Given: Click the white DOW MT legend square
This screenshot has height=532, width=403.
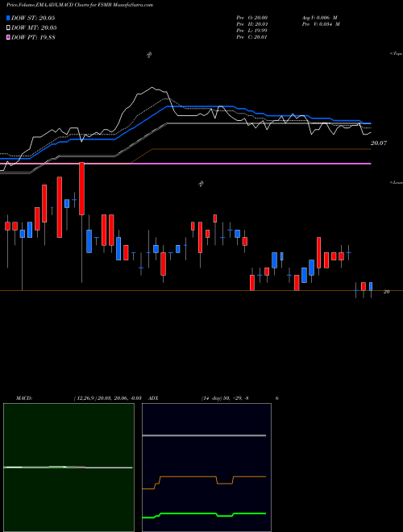Looking at the screenshot, I should coord(9,28).
